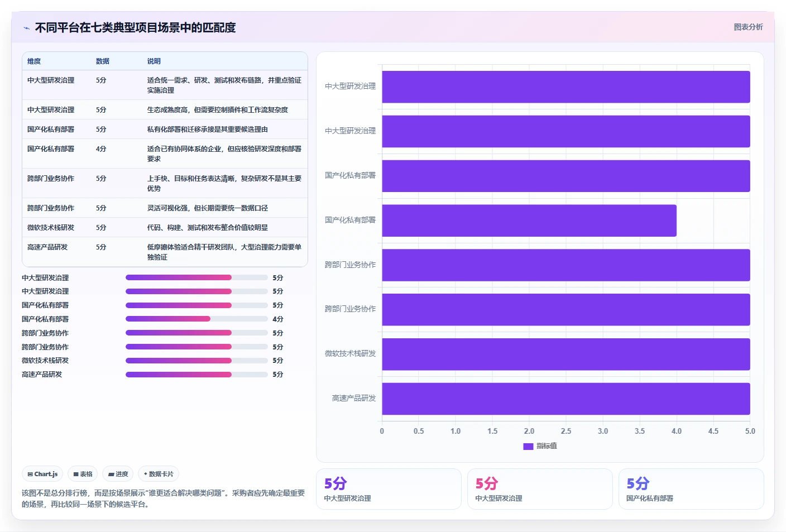Click the 说明 column header
This screenshot has width=786, height=532.
pyautogui.click(x=154, y=61)
